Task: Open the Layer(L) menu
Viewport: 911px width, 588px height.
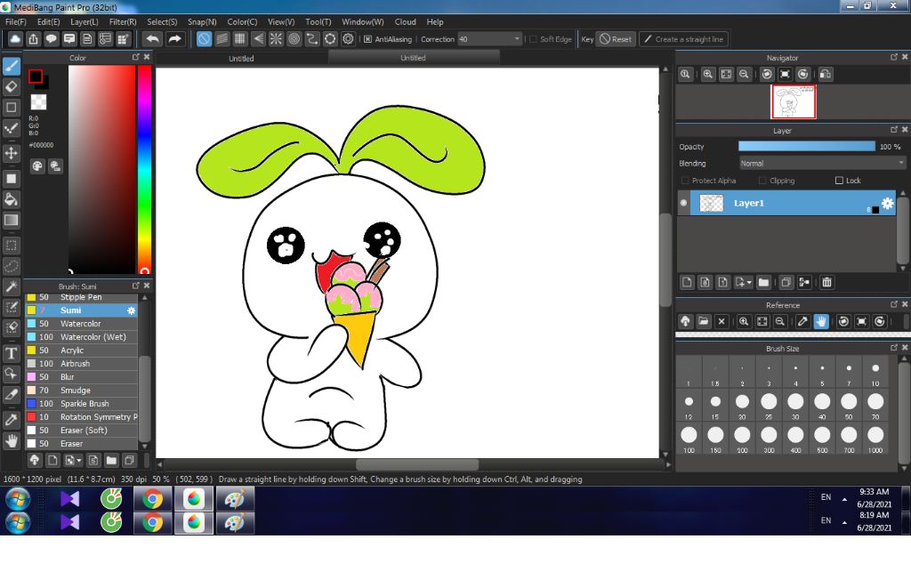Action: point(85,22)
